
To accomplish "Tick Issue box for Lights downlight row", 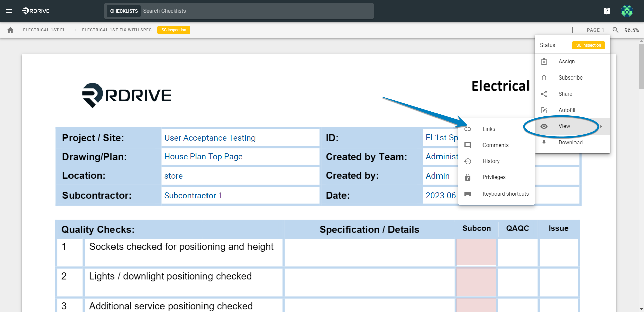I will click(559, 282).
